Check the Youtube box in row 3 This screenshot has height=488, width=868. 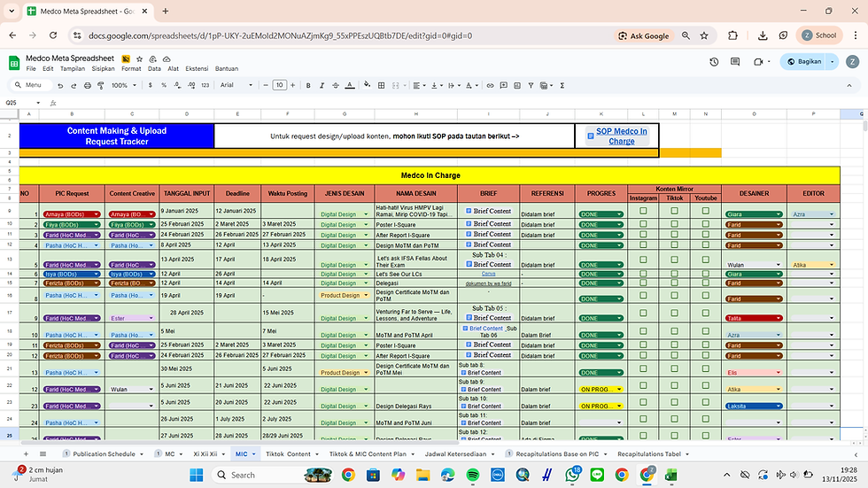705,235
